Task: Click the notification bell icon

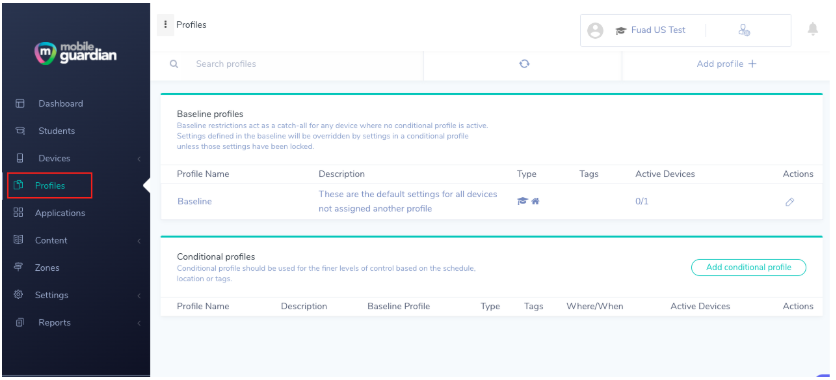Action: click(813, 29)
